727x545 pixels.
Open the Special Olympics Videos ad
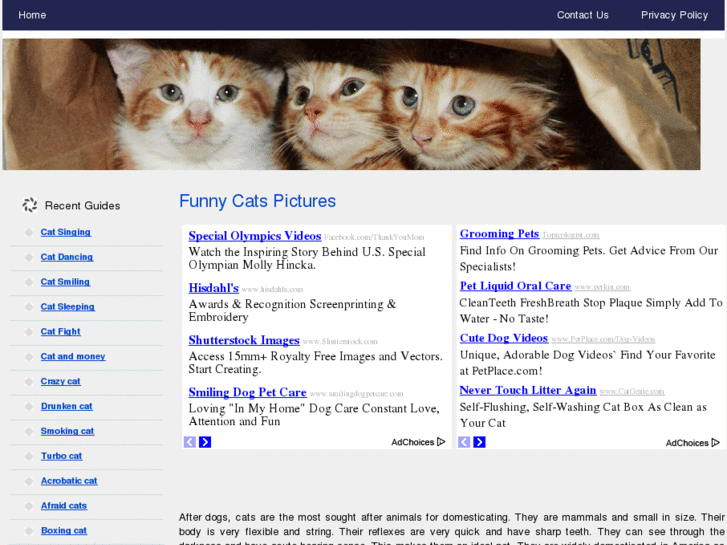(x=254, y=236)
